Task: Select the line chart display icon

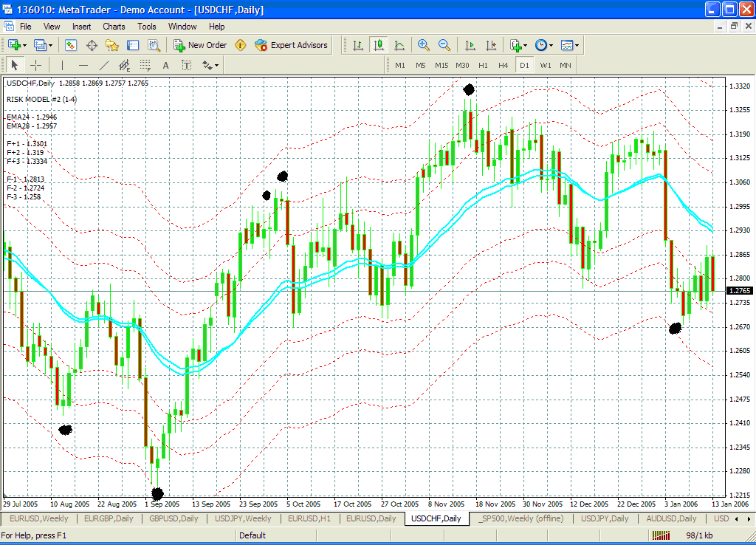Action: [x=399, y=45]
